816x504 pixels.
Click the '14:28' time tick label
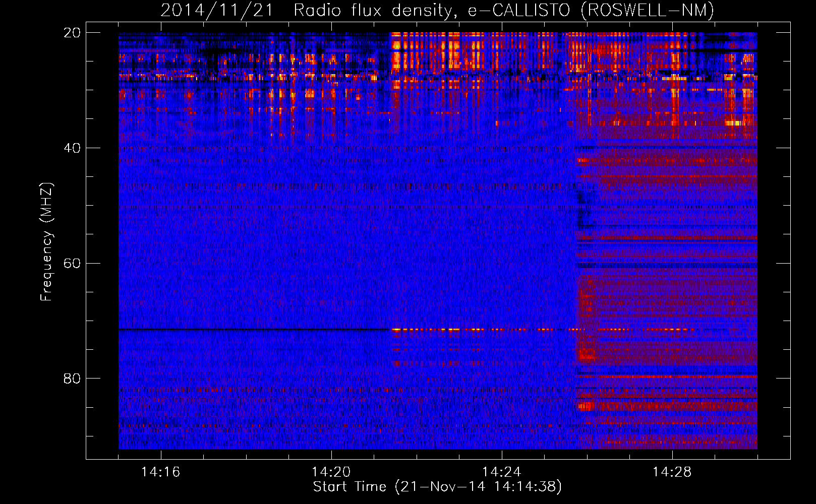pyautogui.click(x=672, y=472)
